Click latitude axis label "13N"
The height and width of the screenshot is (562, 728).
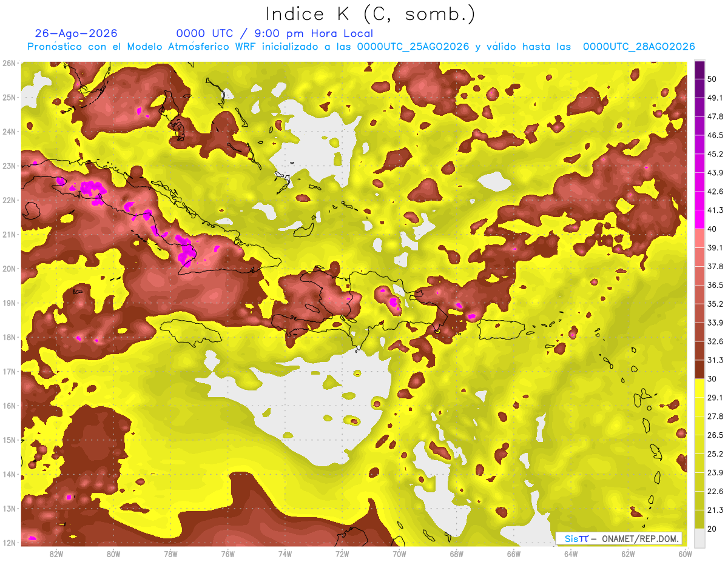pyautogui.click(x=9, y=509)
